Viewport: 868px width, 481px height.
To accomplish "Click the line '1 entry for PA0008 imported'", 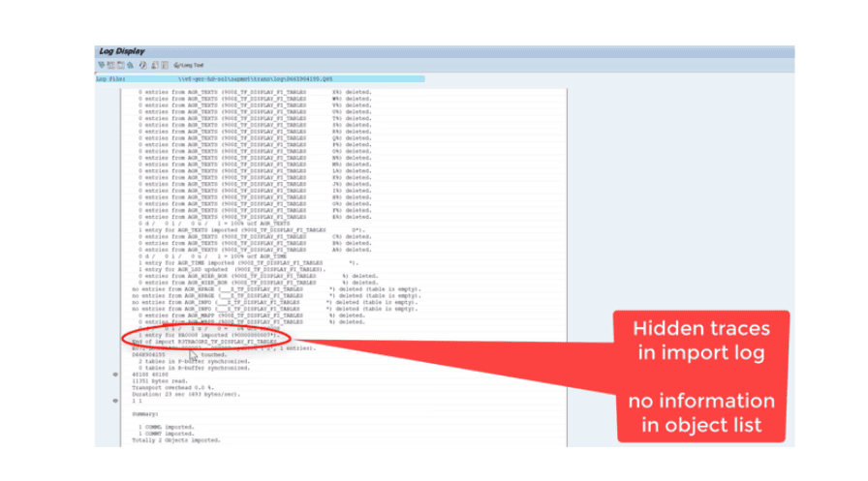I will [209, 335].
